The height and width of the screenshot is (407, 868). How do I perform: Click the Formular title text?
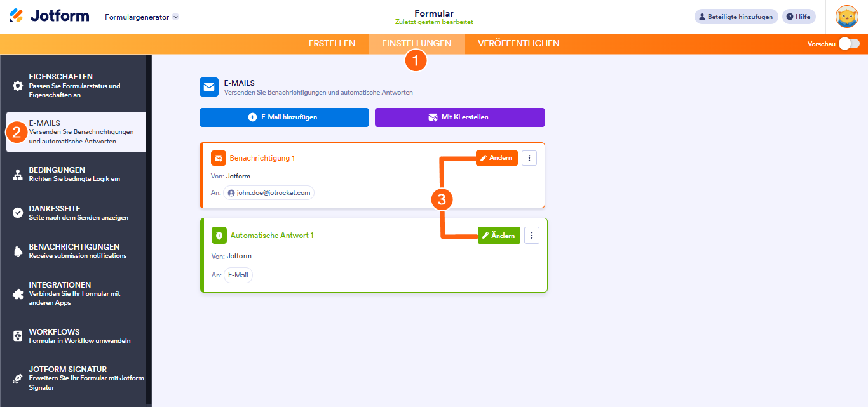tap(433, 13)
